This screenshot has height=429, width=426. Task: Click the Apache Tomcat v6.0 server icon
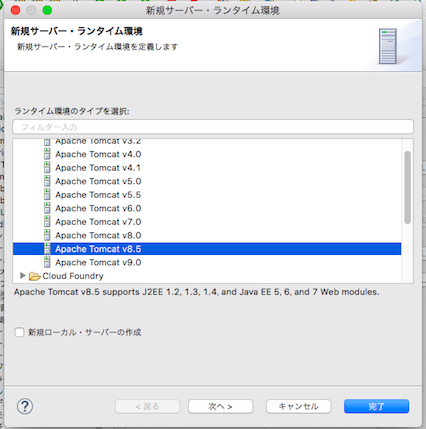(47, 208)
